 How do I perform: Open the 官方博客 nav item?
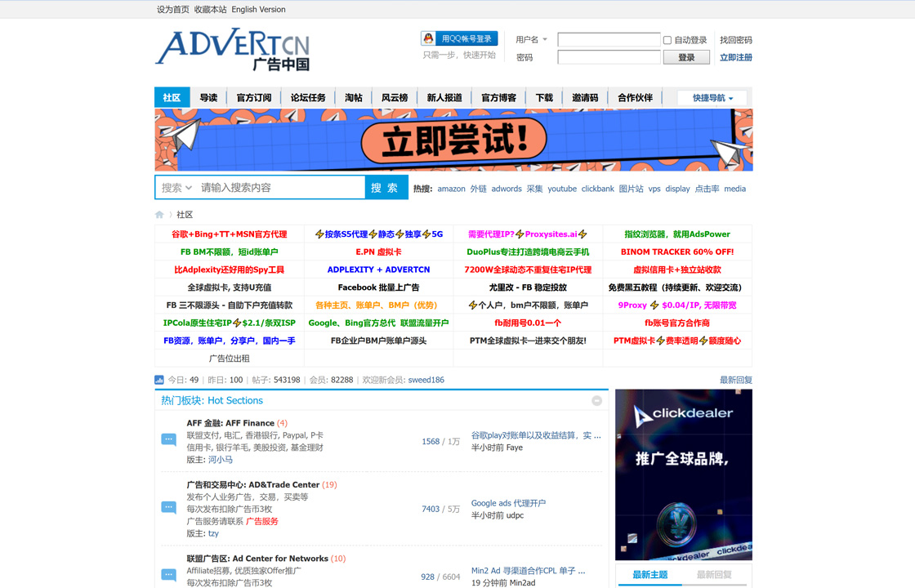click(498, 97)
